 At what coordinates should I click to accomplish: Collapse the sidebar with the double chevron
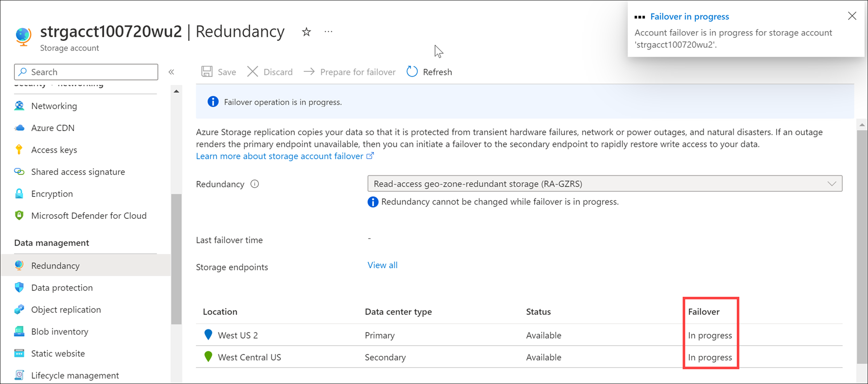pyautogui.click(x=172, y=72)
